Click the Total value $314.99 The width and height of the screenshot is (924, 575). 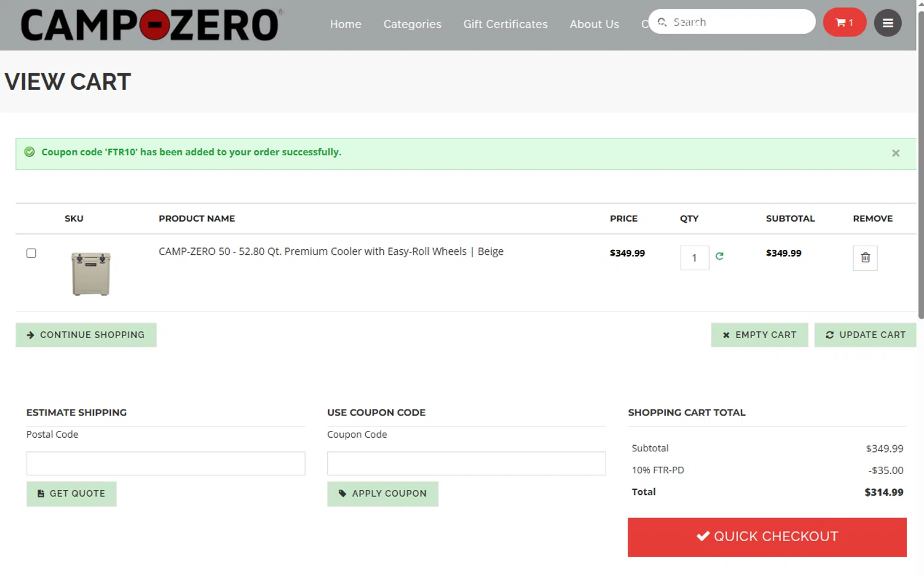[x=884, y=492]
